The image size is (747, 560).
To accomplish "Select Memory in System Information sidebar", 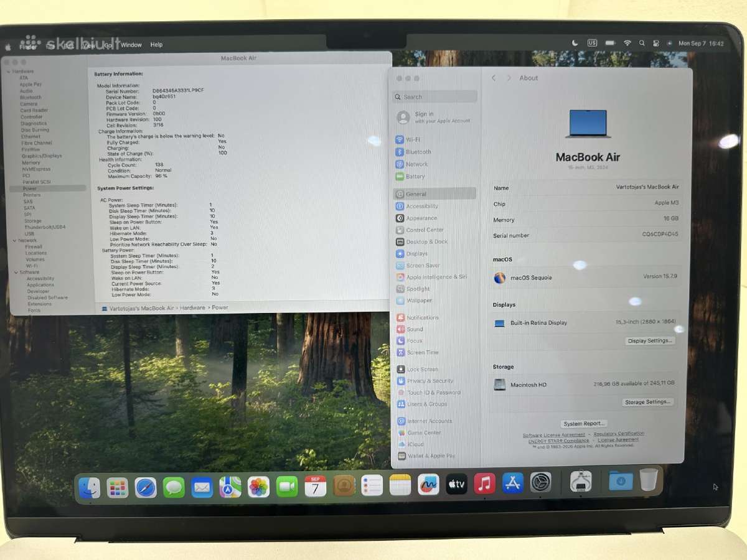I will 31,162.
